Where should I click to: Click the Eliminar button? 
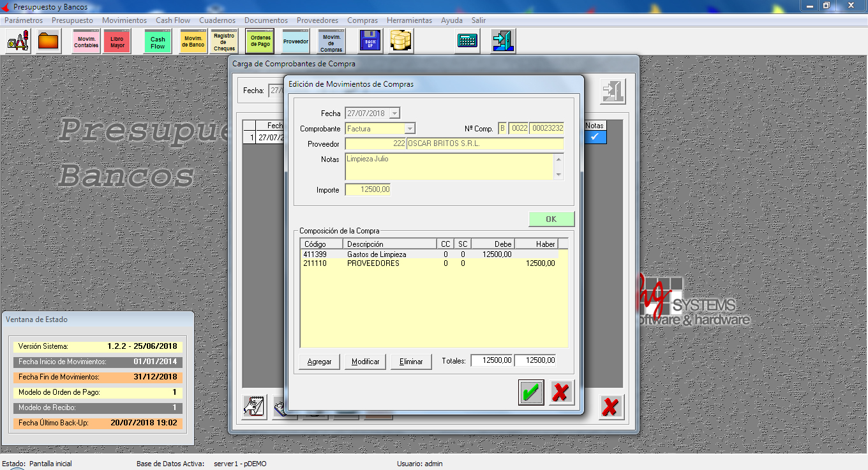point(411,362)
